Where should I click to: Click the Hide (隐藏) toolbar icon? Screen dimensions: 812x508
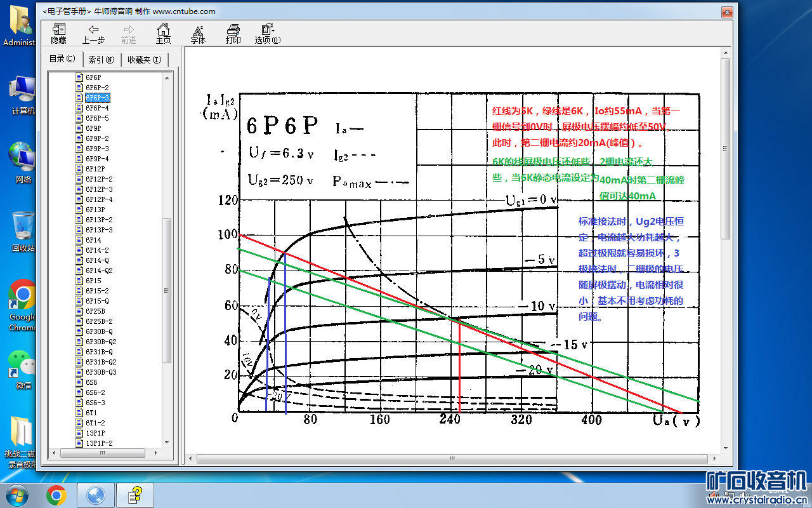click(x=58, y=34)
